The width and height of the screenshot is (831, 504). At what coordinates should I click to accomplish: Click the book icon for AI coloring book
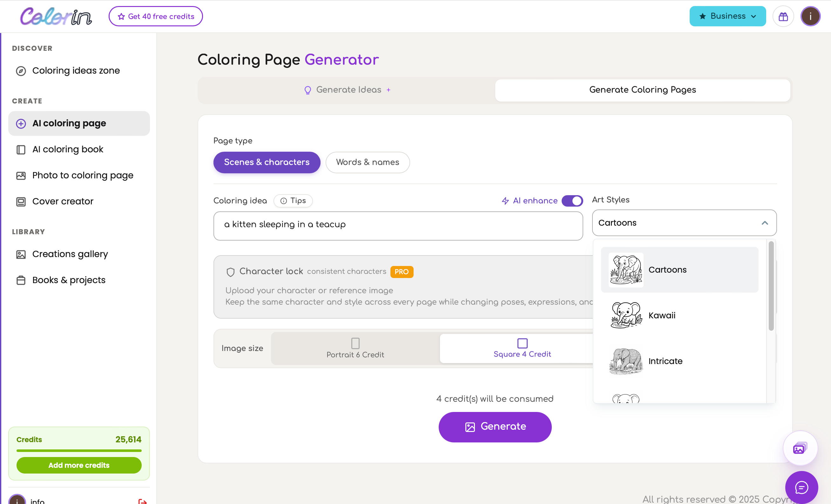pyautogui.click(x=21, y=149)
